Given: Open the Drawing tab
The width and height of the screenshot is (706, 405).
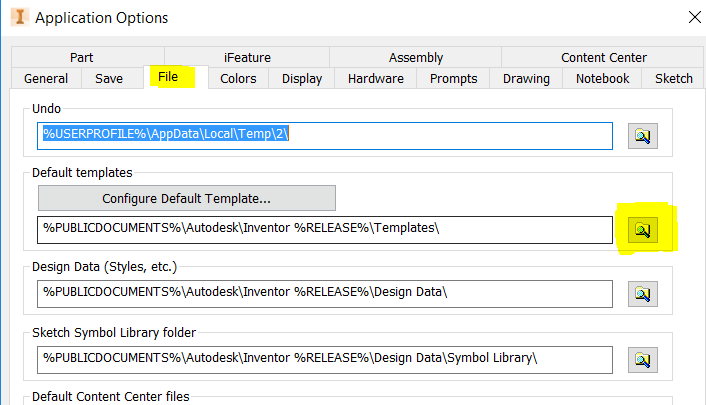Looking at the screenshot, I should click(x=526, y=79).
